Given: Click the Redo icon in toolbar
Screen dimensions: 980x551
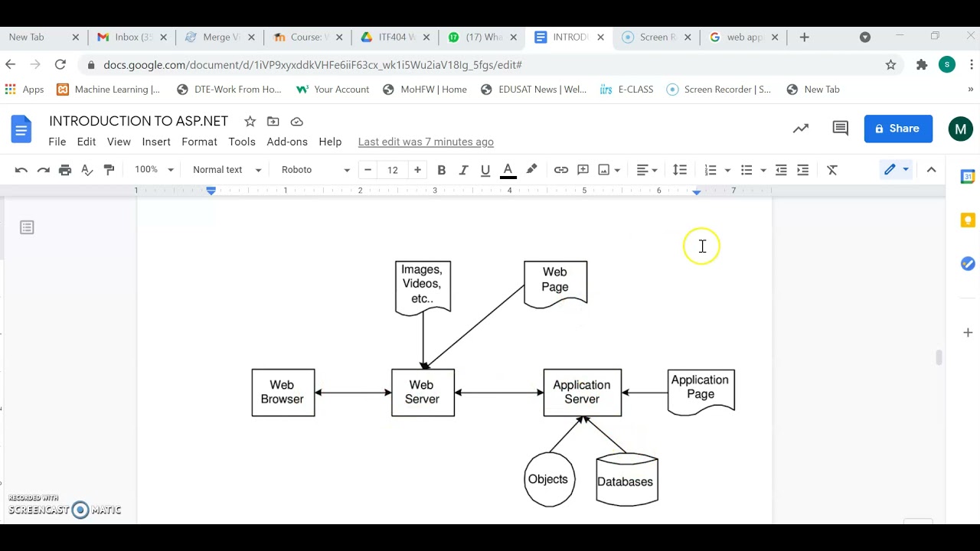Looking at the screenshot, I should click(x=44, y=170).
